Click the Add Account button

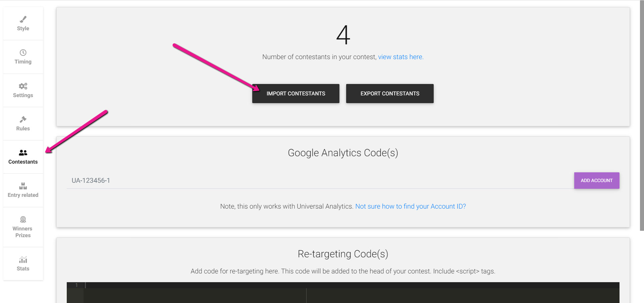pyautogui.click(x=597, y=180)
